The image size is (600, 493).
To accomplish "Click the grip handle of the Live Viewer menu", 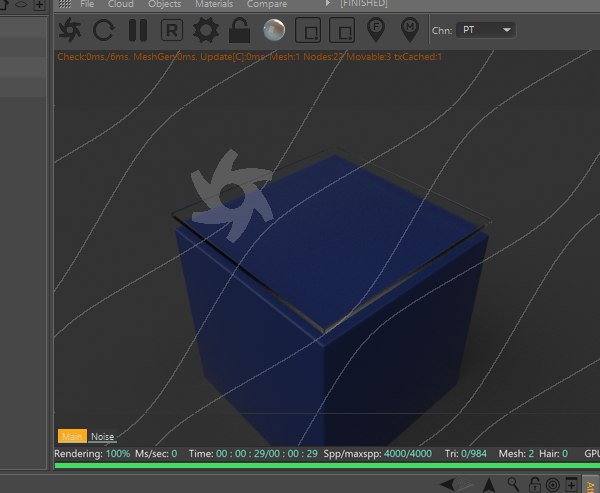I will [x=65, y=3].
